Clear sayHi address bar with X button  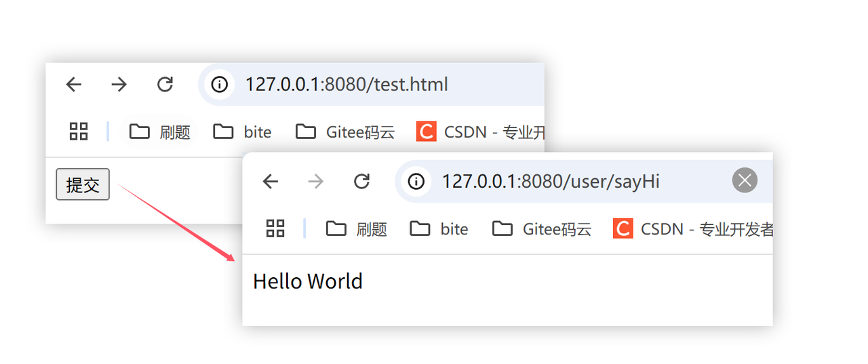click(x=745, y=180)
